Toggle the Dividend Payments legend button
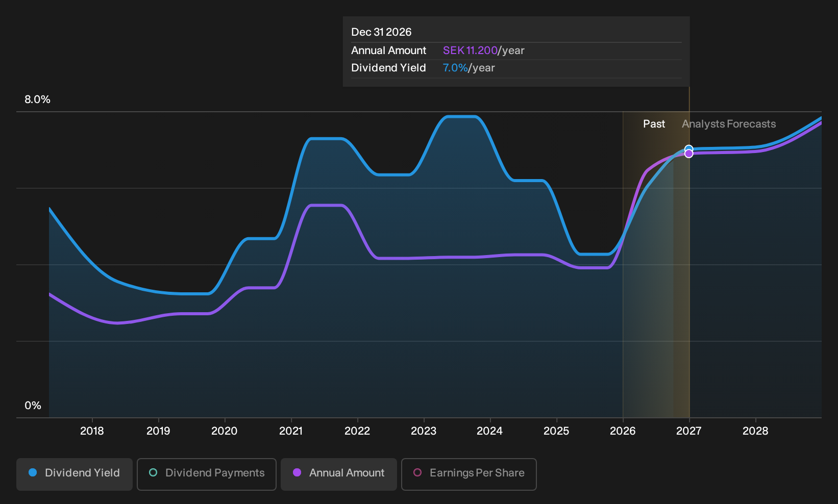 click(x=207, y=474)
